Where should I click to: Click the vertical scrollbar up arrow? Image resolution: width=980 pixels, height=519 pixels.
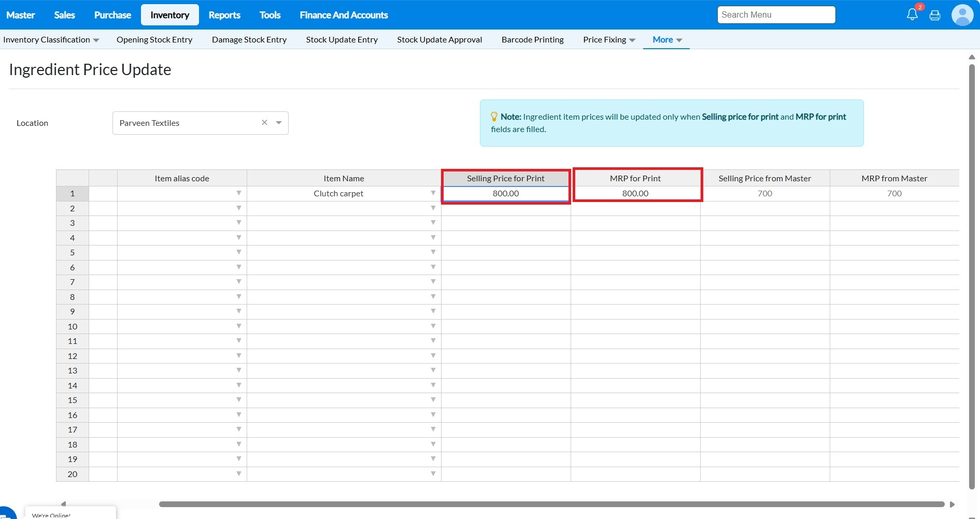(972, 57)
